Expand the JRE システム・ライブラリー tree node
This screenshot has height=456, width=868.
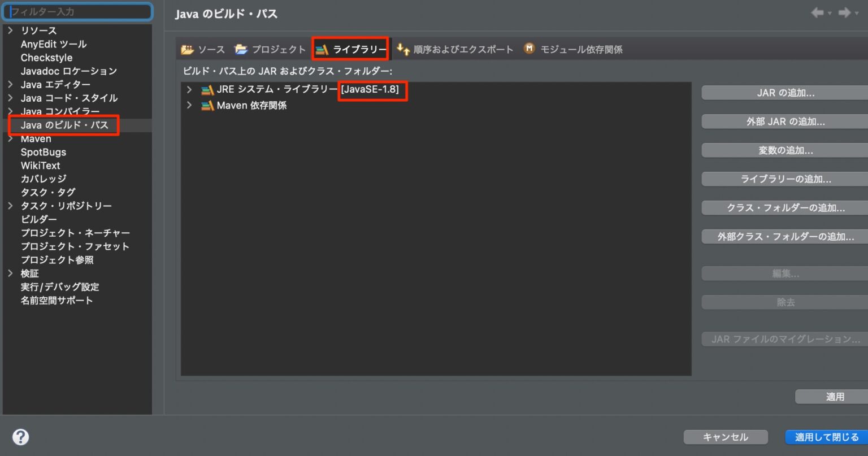click(x=189, y=90)
